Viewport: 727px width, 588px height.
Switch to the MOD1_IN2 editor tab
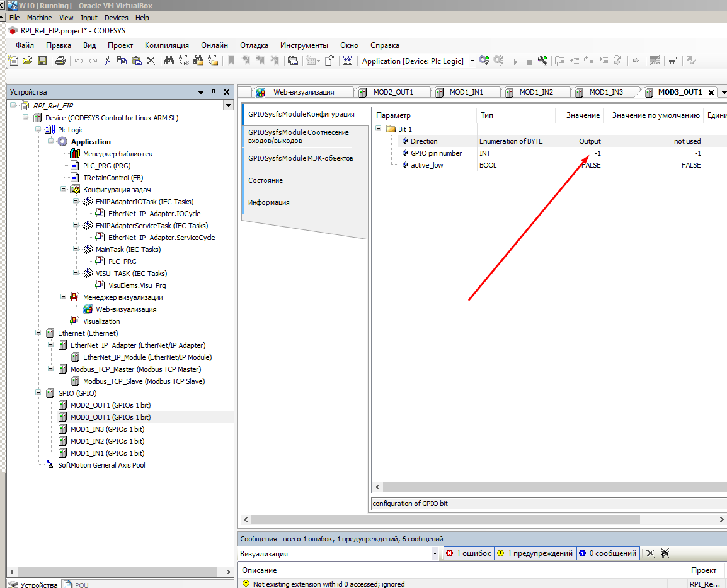tap(536, 92)
